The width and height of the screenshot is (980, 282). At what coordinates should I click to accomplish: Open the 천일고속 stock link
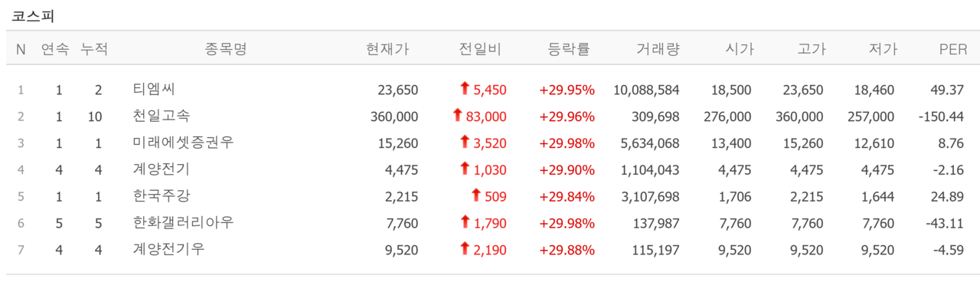click(x=161, y=116)
